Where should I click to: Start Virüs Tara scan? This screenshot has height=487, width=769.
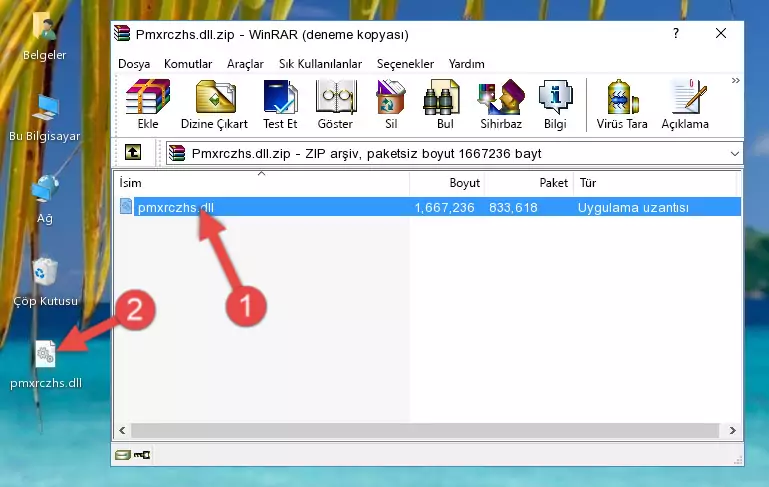pos(622,104)
